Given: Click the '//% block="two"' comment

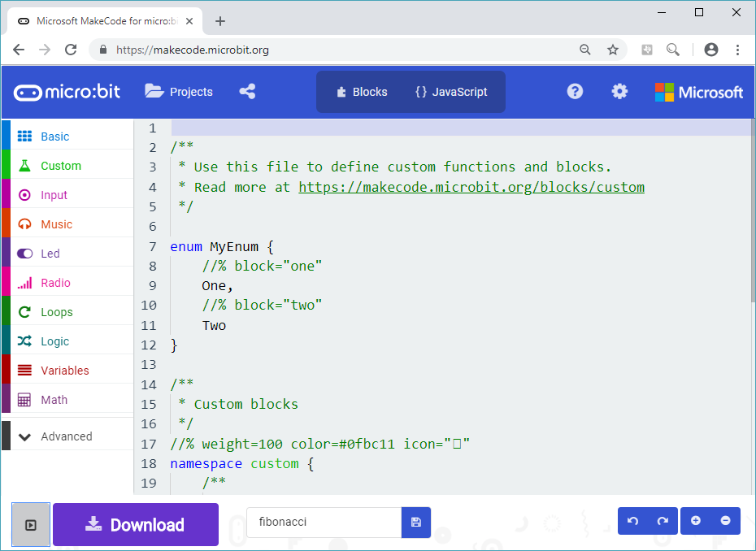Looking at the screenshot, I should 262,305.
